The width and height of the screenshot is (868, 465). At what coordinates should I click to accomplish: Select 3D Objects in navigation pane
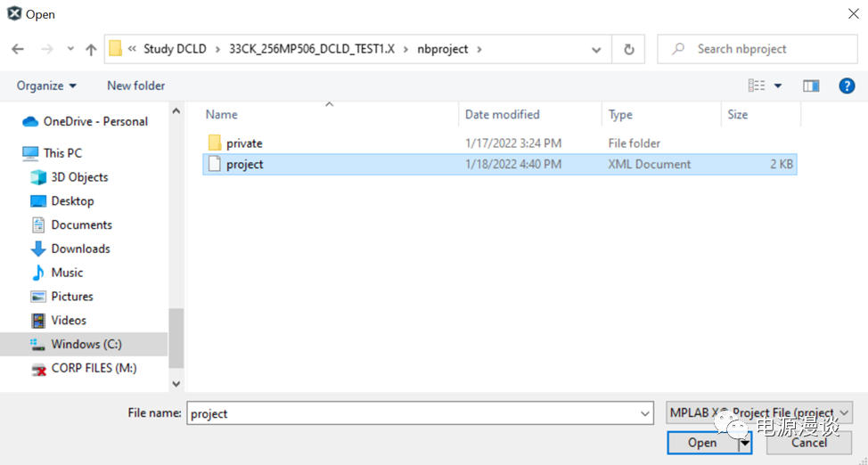[79, 177]
